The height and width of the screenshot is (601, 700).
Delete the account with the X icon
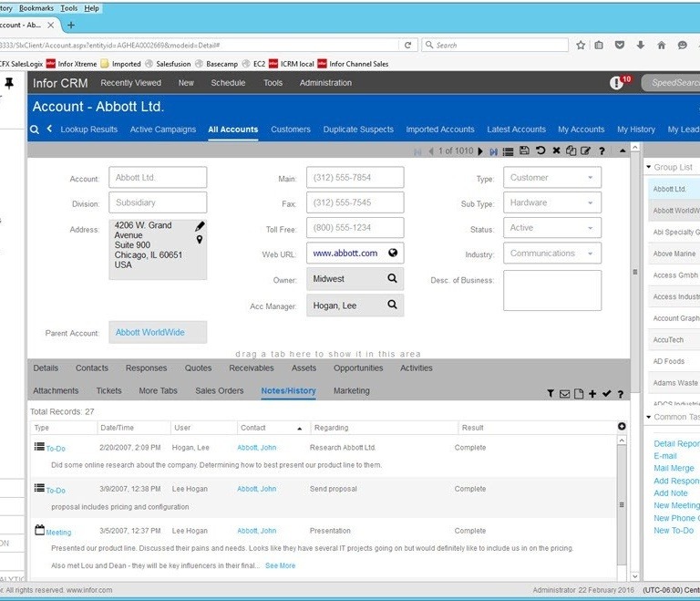[556, 150]
